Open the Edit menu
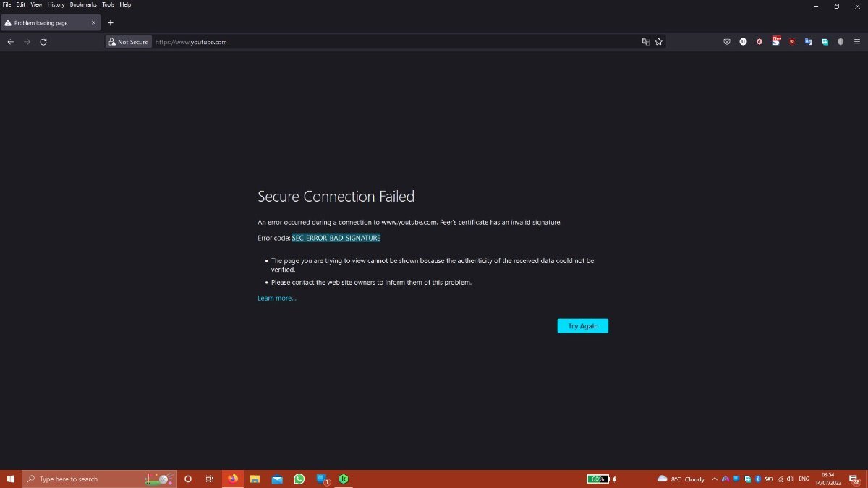Screen dimensions: 868x488 (x=21, y=4)
